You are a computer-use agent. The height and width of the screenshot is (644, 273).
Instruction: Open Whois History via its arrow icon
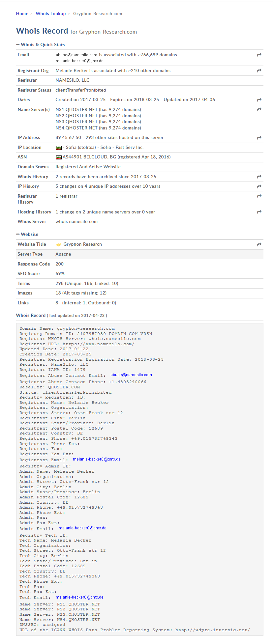pos(259,177)
